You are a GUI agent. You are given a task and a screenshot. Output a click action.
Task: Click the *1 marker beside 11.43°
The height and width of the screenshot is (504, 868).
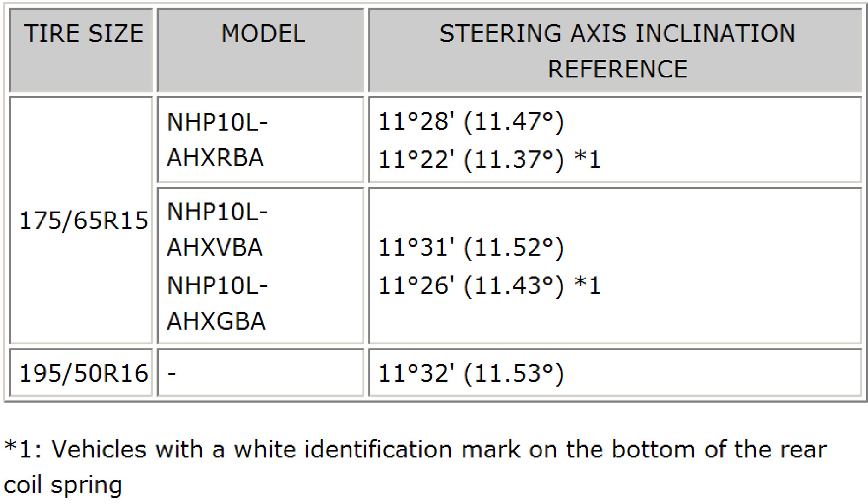[x=587, y=286]
